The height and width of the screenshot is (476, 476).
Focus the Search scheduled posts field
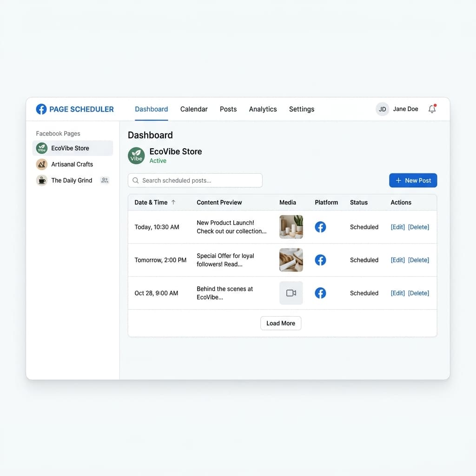(x=195, y=180)
